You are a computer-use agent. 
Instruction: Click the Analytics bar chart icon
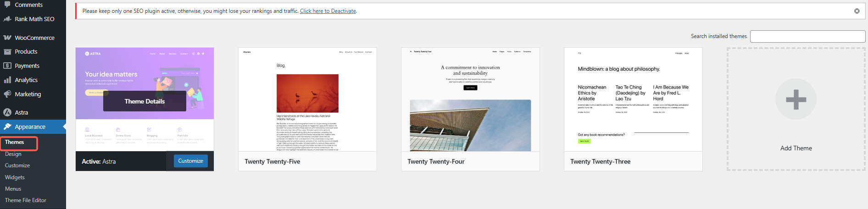point(7,80)
